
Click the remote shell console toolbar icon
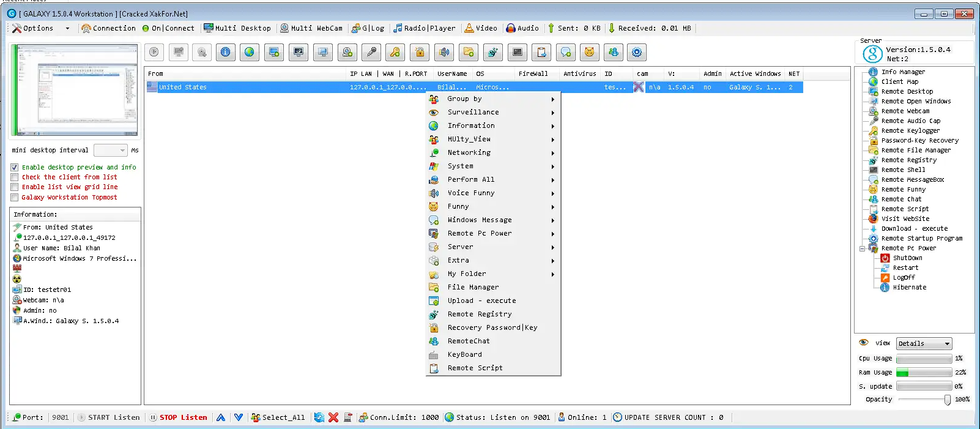[518, 53]
